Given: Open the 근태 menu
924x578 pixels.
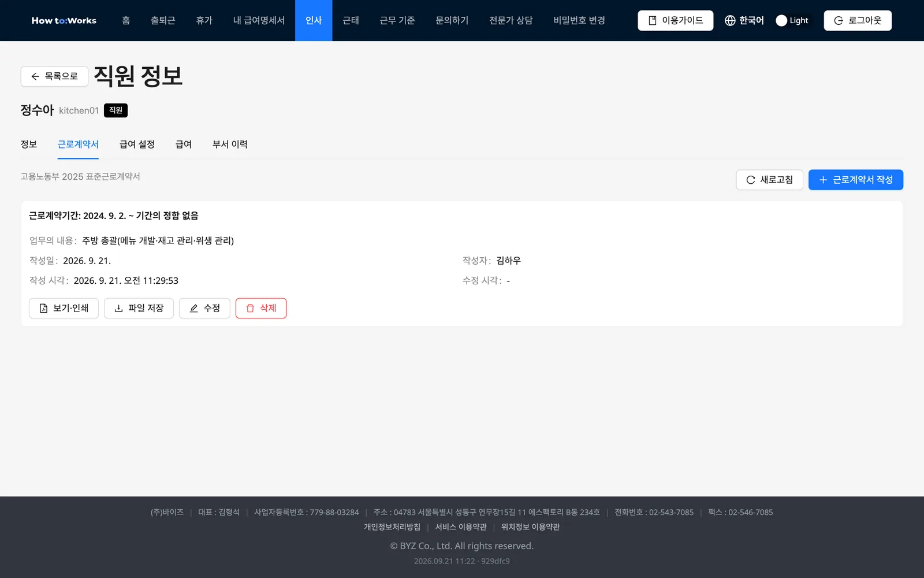Looking at the screenshot, I should point(351,20).
